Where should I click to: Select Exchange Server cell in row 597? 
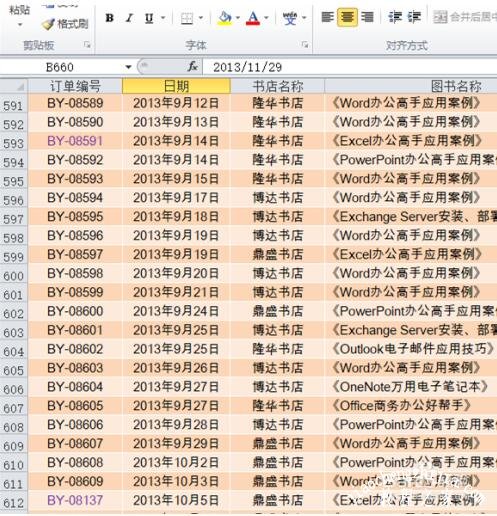point(411,217)
